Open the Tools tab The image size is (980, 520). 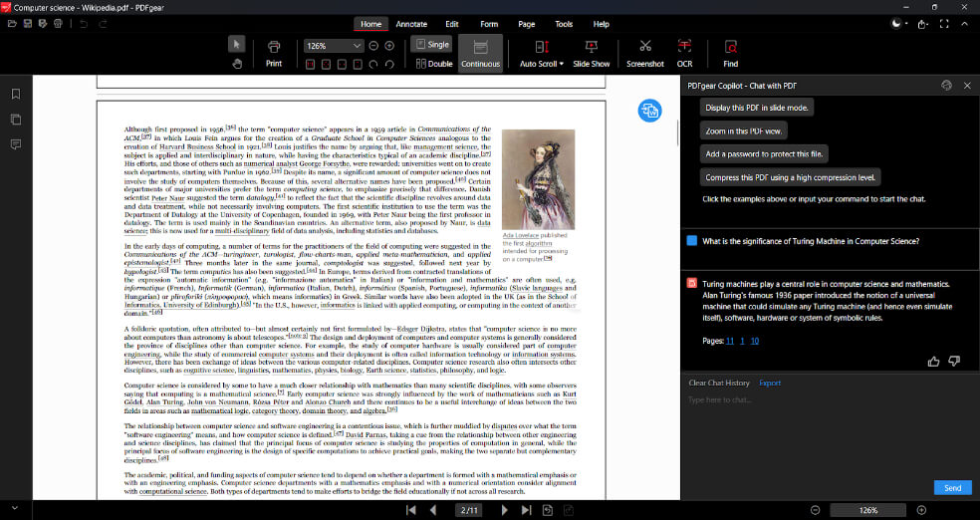coord(564,24)
